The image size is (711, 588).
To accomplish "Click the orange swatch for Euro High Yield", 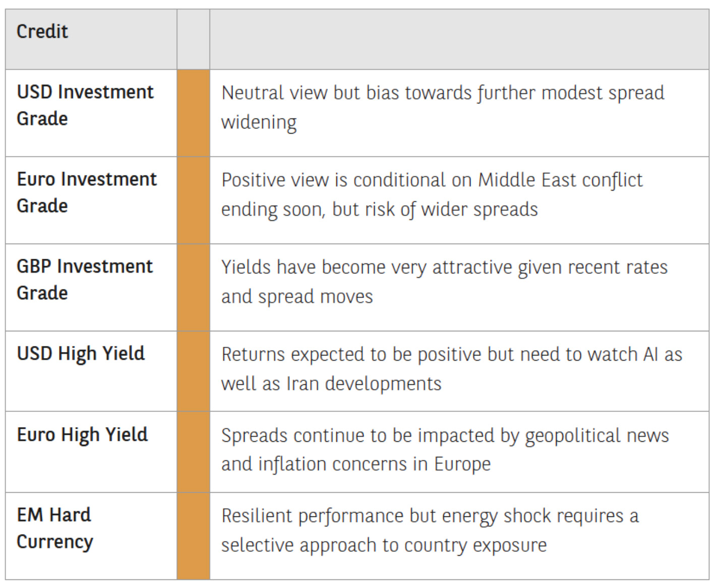I will pos(193,452).
